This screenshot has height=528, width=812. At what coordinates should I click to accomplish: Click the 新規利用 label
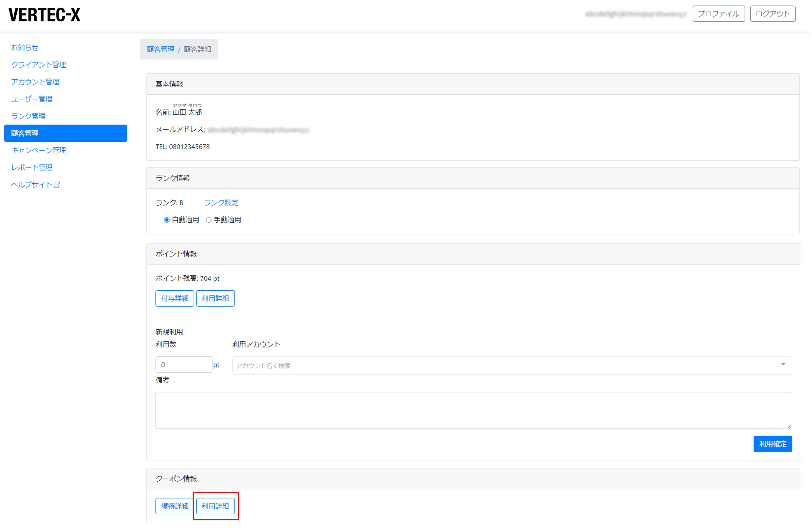(x=170, y=332)
